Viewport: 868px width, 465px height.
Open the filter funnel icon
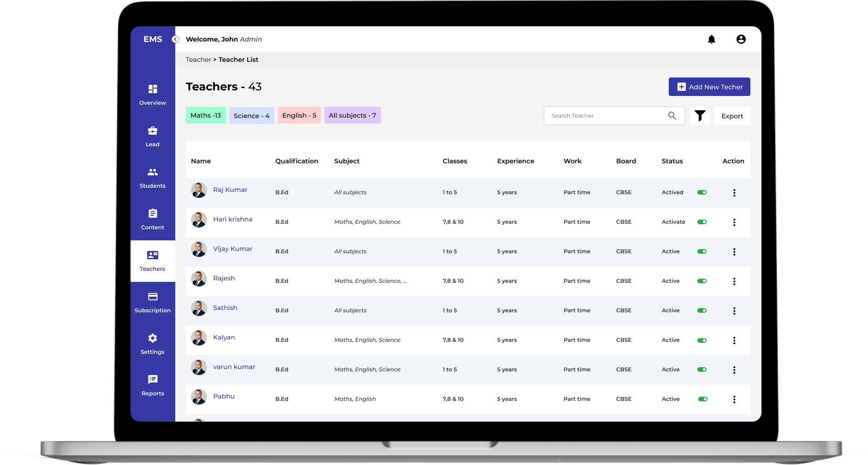coord(700,116)
